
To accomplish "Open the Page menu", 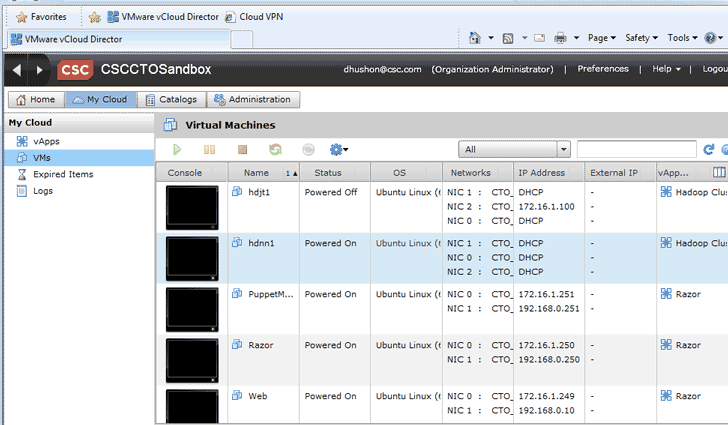I will pos(602,38).
